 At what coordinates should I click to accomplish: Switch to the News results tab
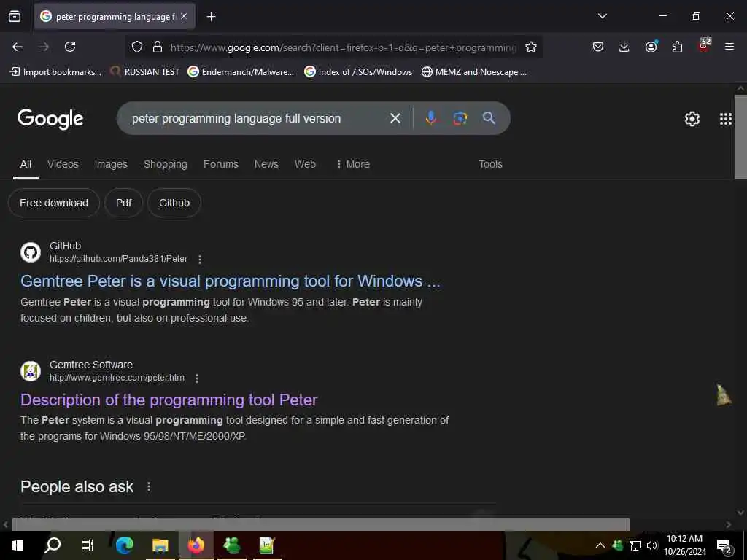point(266,164)
